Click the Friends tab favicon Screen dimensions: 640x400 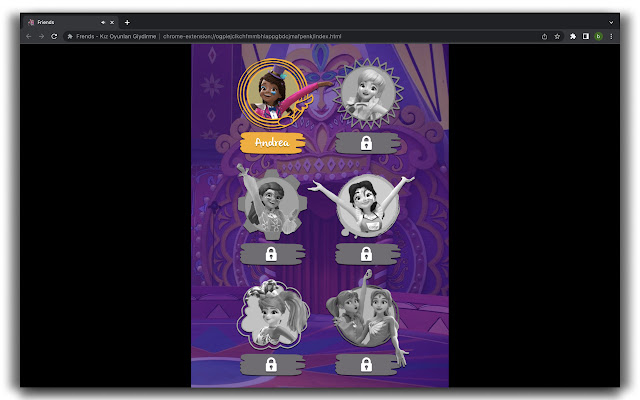click(x=31, y=22)
